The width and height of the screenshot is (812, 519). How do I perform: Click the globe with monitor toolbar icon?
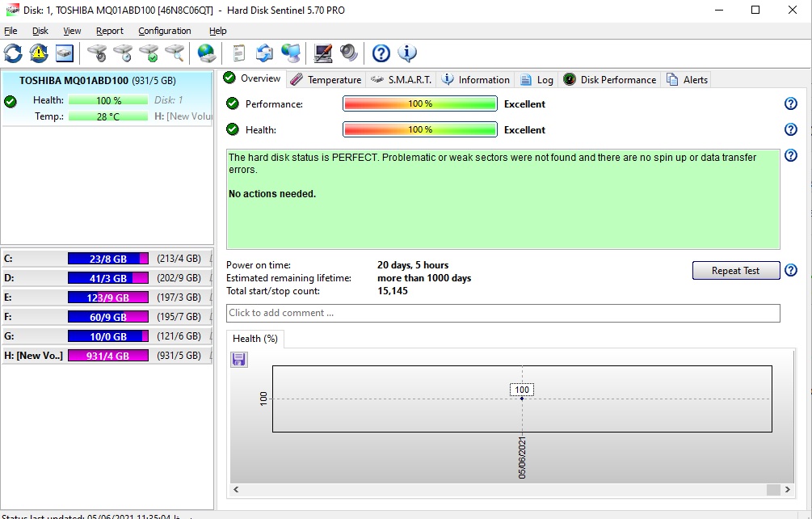[291, 53]
